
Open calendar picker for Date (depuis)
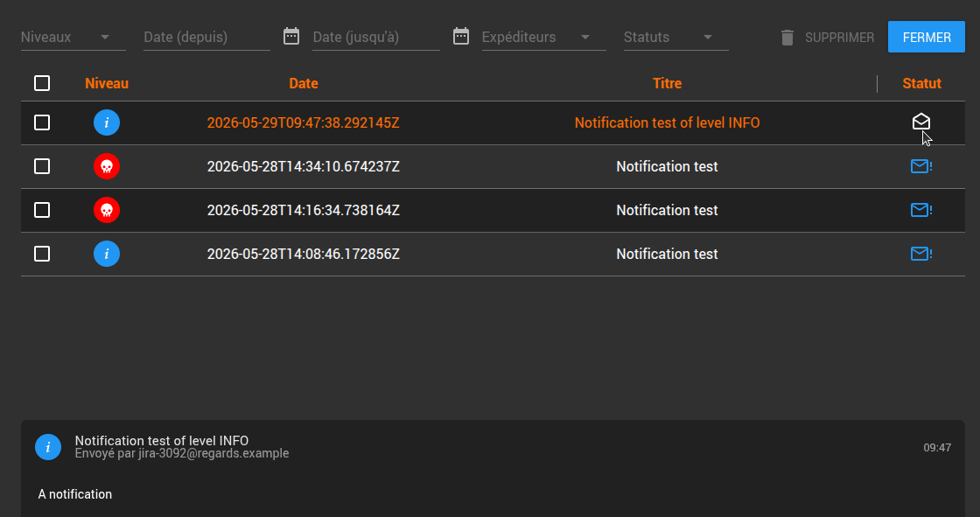(x=291, y=36)
